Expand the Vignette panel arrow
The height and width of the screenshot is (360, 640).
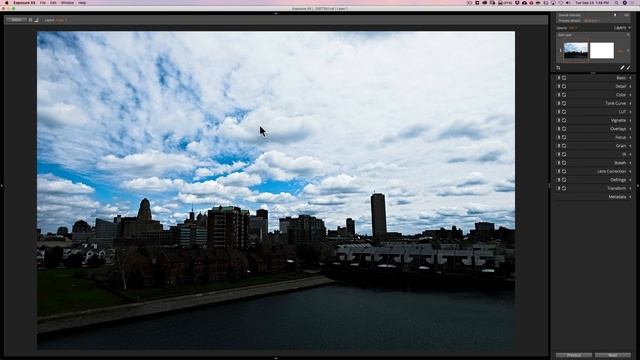(x=630, y=120)
